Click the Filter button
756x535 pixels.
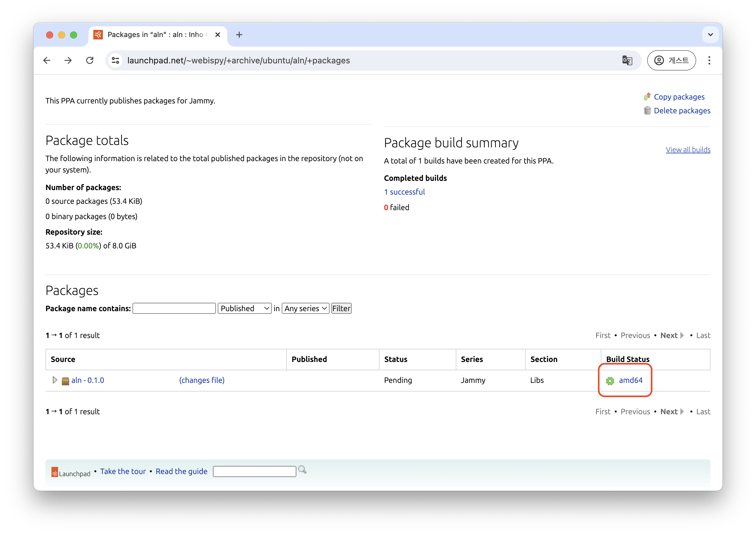click(341, 308)
